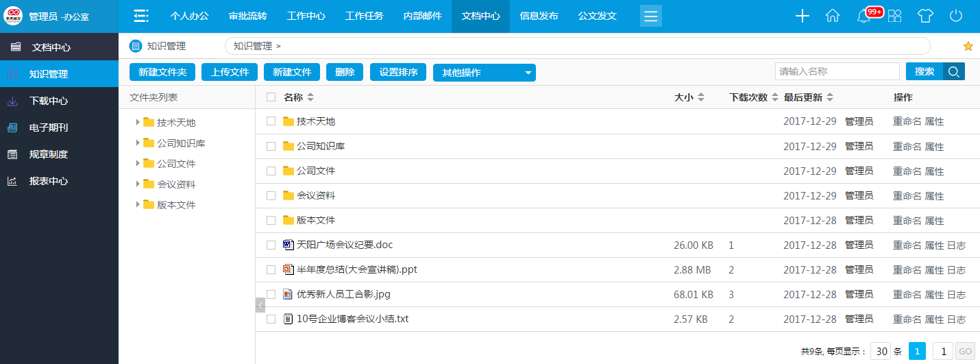This screenshot has height=364, width=980.
Task: Open the 其他操作 dropdown
Action: 485,73
